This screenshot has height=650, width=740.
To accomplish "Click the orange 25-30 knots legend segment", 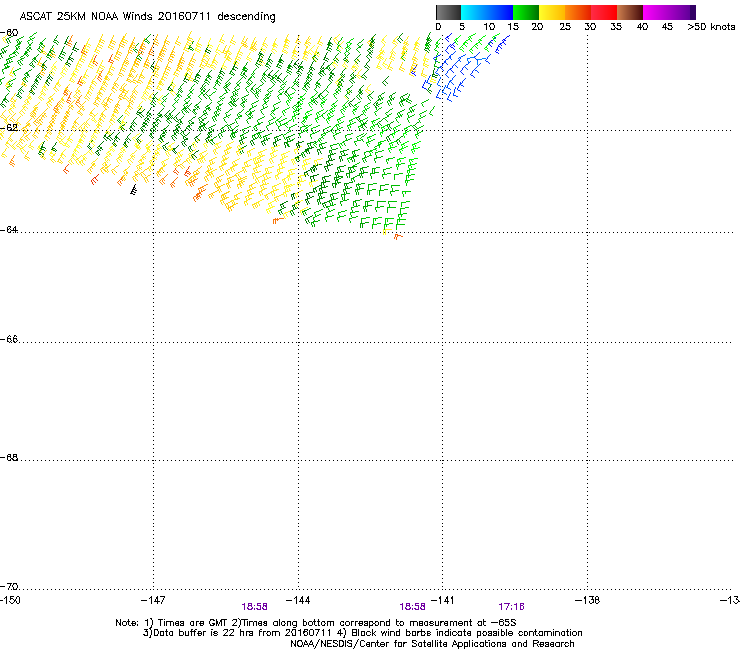I will tap(578, 12).
